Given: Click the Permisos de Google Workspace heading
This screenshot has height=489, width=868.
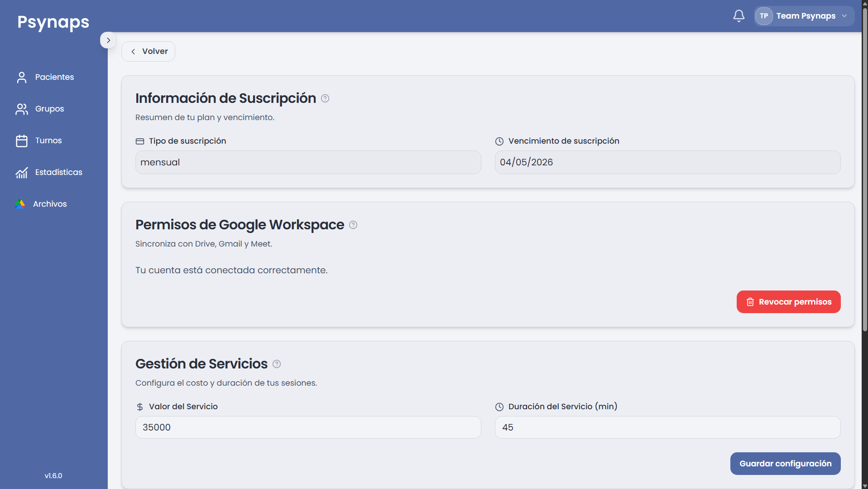Looking at the screenshot, I should pos(240,225).
